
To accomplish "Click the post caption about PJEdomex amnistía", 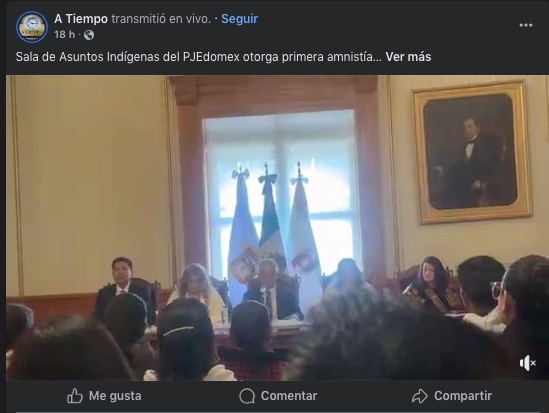I will (x=199, y=57).
